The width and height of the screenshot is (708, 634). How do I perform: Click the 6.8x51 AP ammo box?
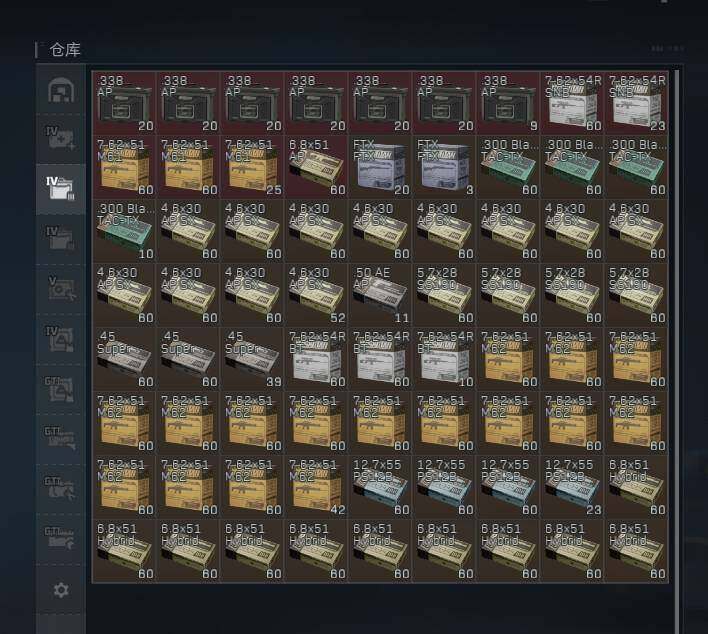coord(316,166)
